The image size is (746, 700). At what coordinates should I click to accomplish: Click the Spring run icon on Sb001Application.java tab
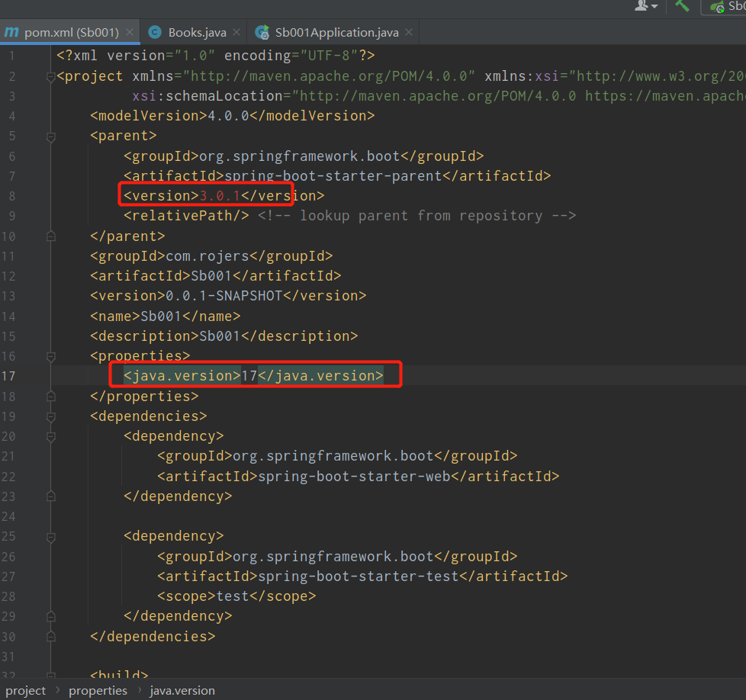tap(262, 32)
